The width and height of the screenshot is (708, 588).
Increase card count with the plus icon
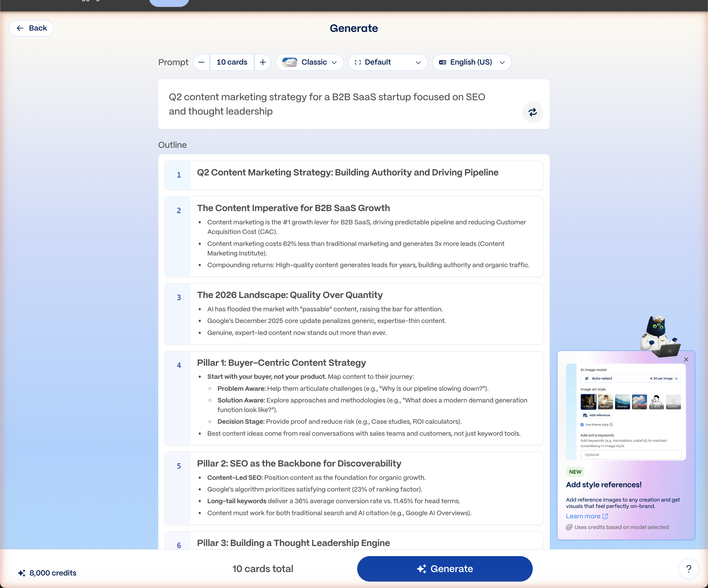click(263, 62)
